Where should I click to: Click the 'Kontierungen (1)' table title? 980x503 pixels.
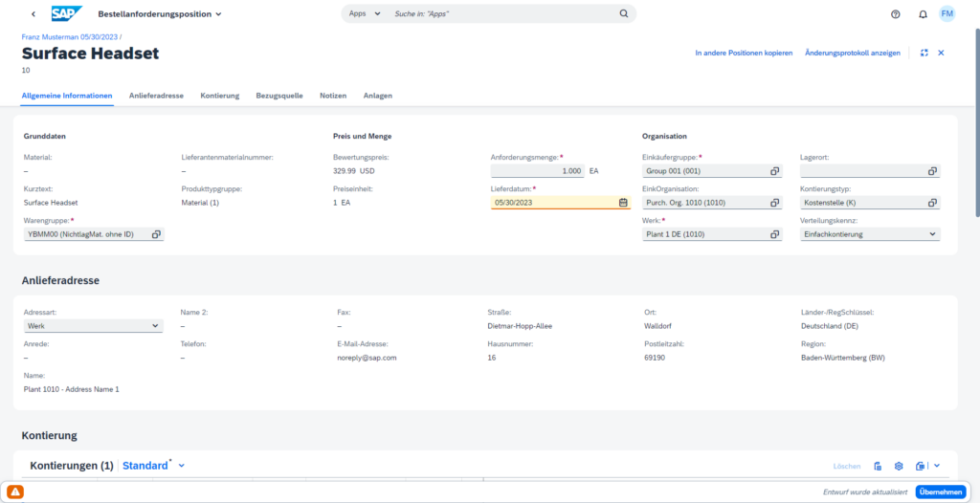(72, 466)
